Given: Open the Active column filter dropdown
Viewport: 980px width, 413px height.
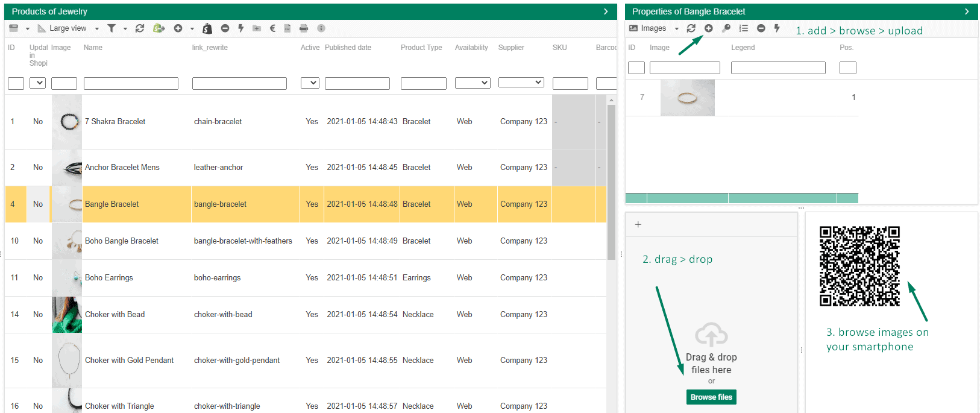Looking at the screenshot, I should [310, 83].
